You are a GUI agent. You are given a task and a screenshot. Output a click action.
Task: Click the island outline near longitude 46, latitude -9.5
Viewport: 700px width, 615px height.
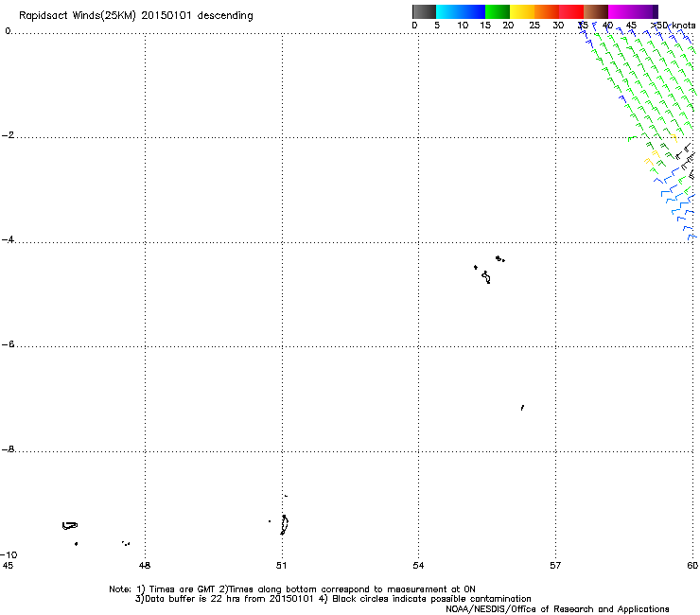[x=70, y=526]
